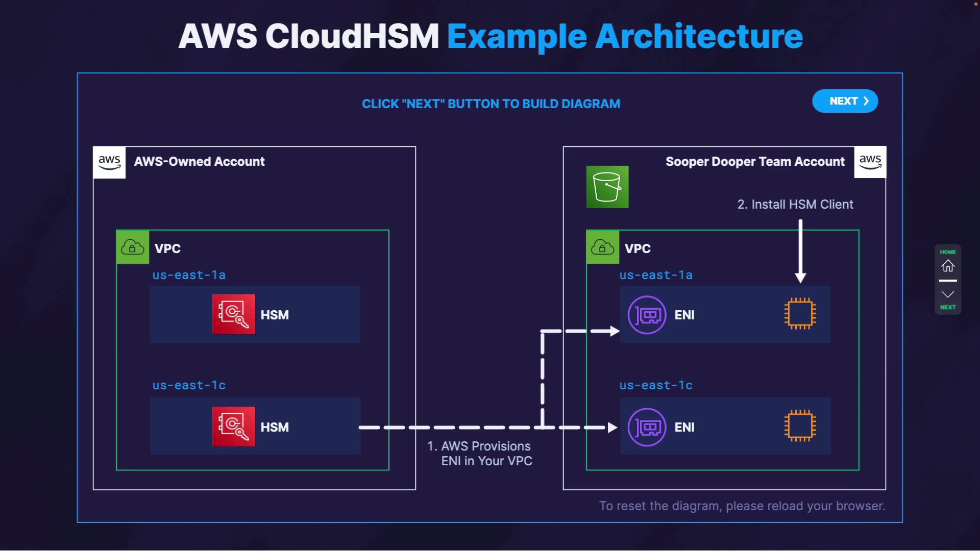Viewport: 980px width, 551px height.
Task: Click the orange EC2 chip icon in us-east-1a
Action: tap(800, 314)
